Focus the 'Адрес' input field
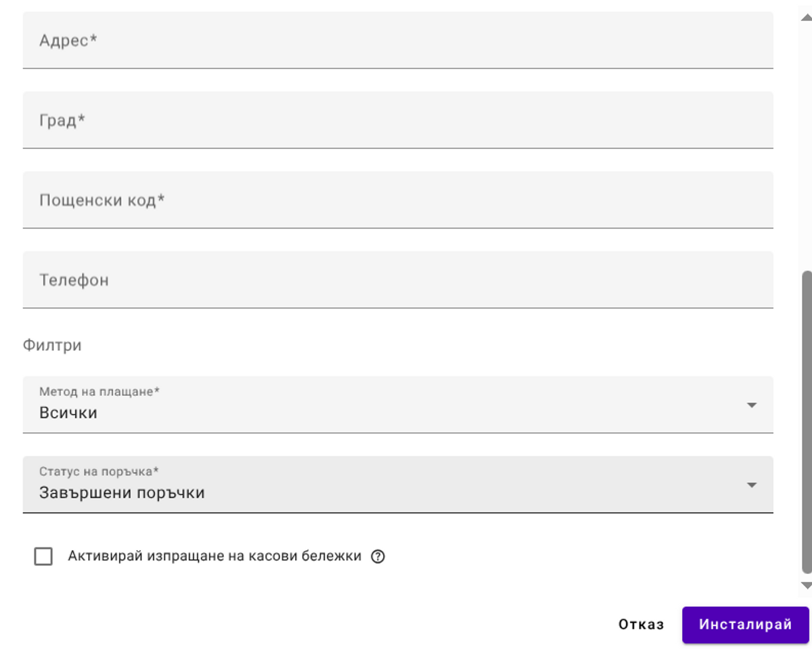Viewport: 812px width, 649px height. 397,41
